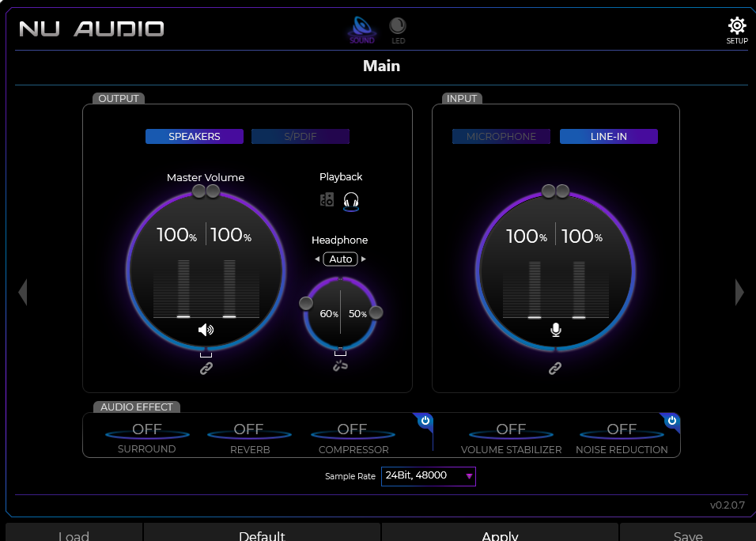Screen dimensions: 756x541
Task: Select SPEAKERS output tab
Action: [x=195, y=137]
